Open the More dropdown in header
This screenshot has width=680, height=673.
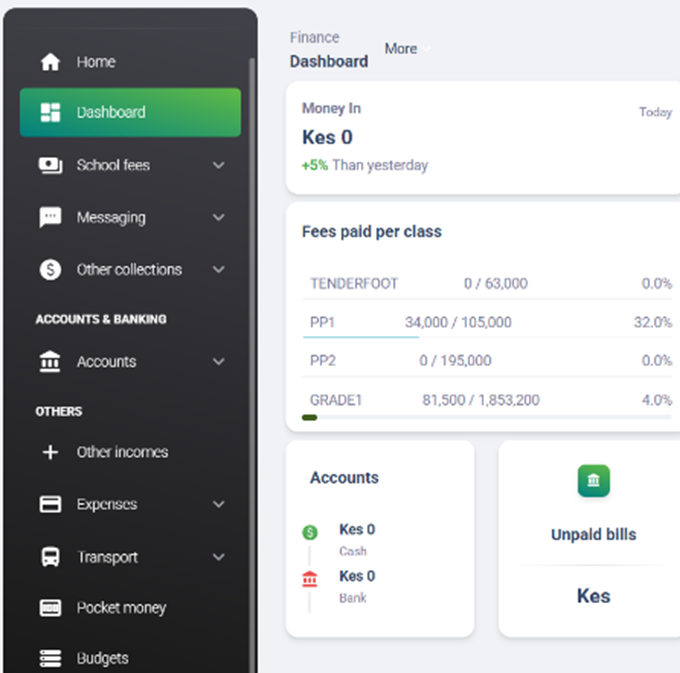click(405, 48)
